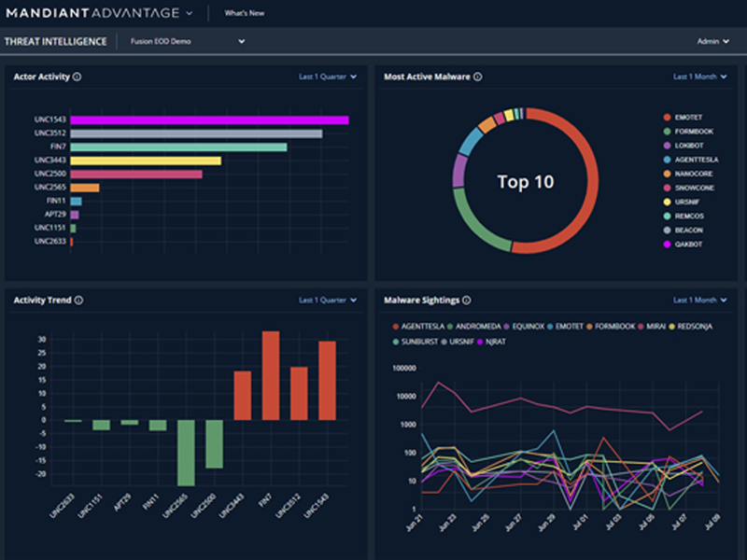Toggle AGENTTESLA in Most Active Malware legend
The image size is (747, 560).
tap(691, 160)
